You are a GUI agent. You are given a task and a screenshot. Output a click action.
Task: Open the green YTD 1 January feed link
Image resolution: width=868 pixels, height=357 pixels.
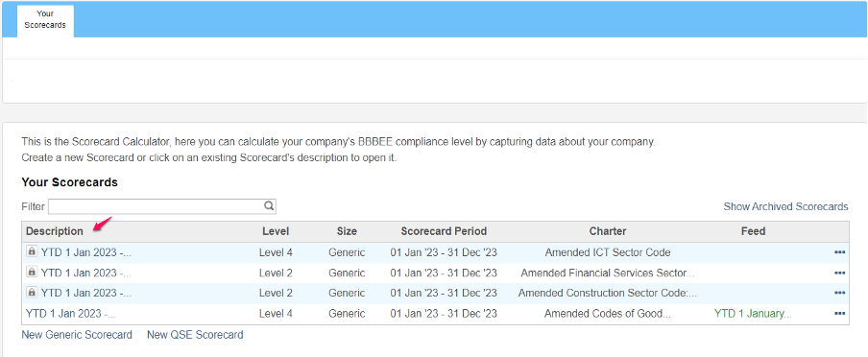coord(753,313)
